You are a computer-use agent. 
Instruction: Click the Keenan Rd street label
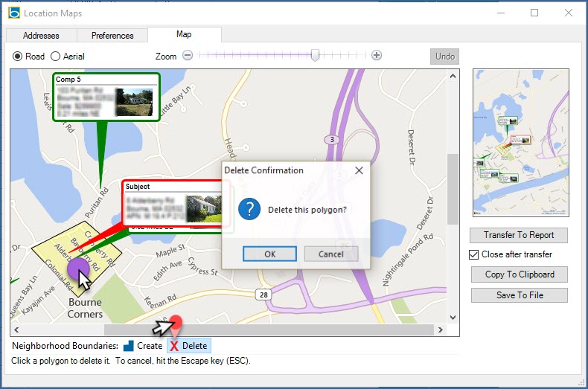tap(161, 302)
